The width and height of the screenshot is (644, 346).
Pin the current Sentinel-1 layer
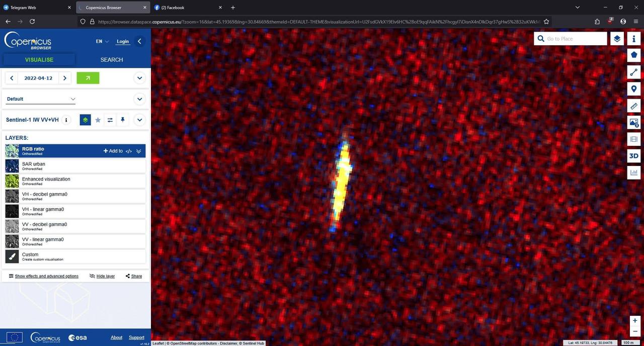point(122,120)
